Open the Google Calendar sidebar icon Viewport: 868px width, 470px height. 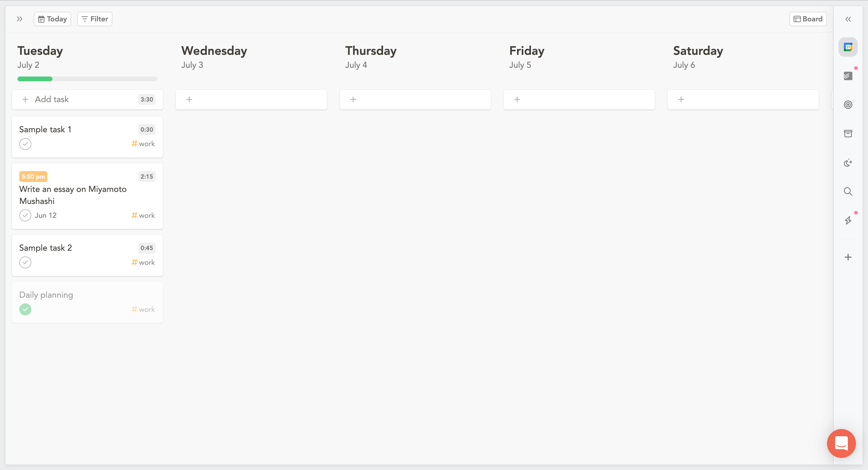848,47
